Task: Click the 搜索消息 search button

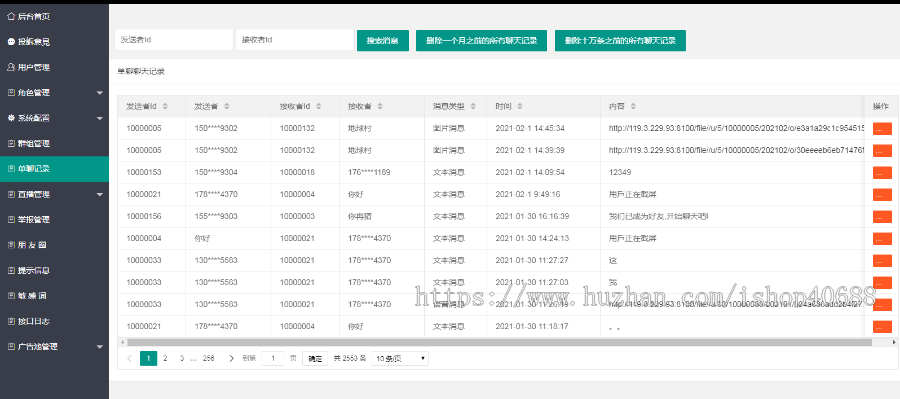Action: [x=383, y=40]
